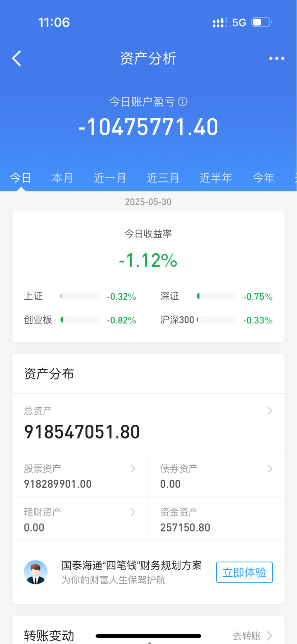Open 债券资产 details chevron
This screenshot has height=644, width=297.
270,469
